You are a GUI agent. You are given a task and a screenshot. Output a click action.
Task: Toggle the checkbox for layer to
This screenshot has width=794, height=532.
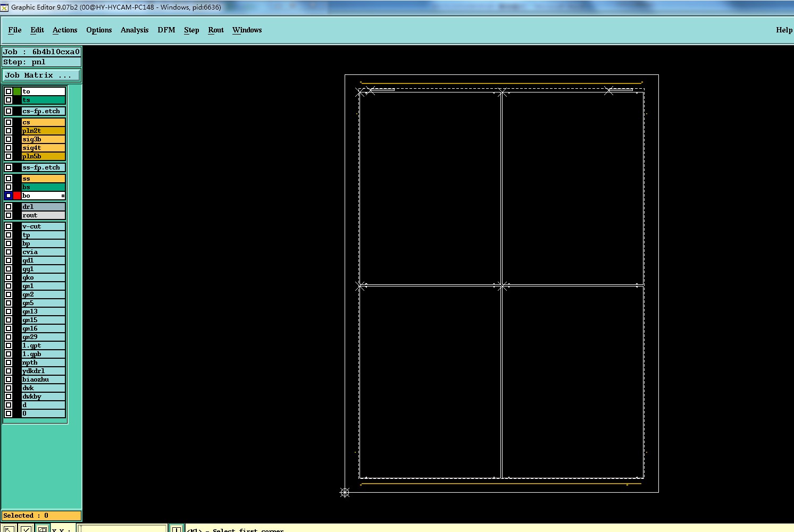point(9,91)
